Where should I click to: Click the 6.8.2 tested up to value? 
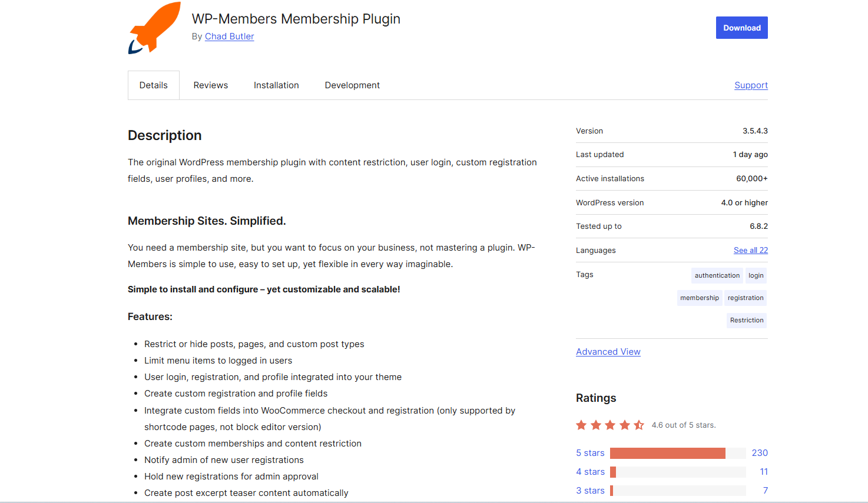click(758, 226)
